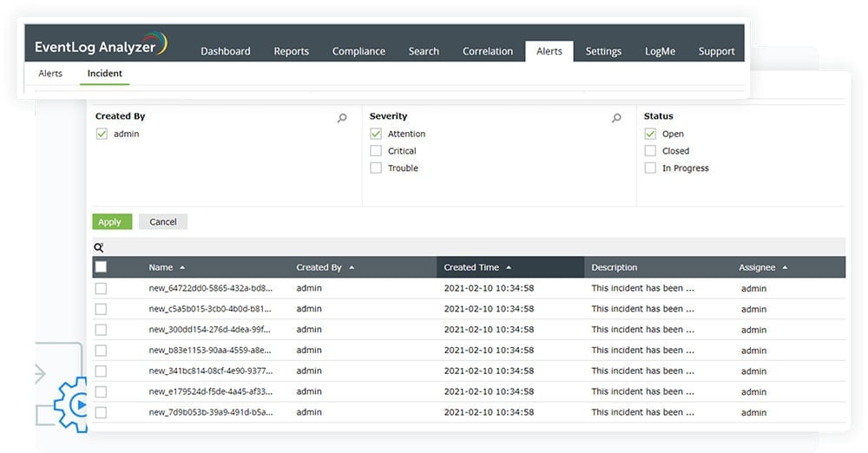Select the row checkbox for new_e179524d incident
Image resolution: width=868 pixels, height=453 pixels.
click(x=101, y=391)
